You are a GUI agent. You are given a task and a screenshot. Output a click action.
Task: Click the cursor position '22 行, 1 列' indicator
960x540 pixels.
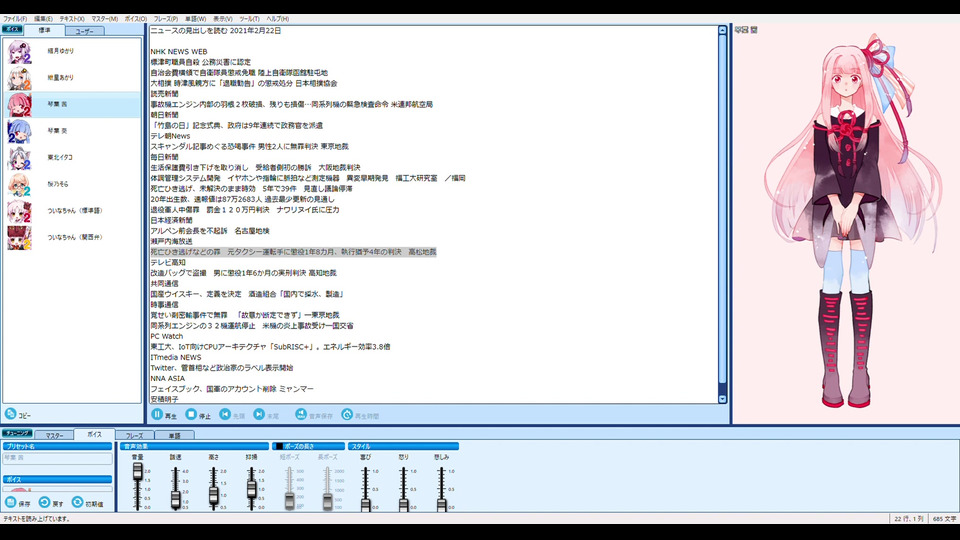click(909, 519)
